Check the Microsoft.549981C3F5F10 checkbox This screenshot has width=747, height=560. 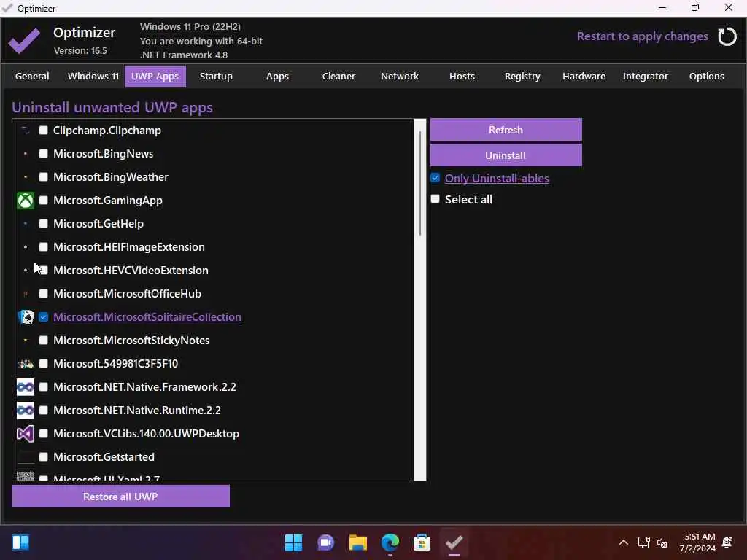click(x=43, y=364)
